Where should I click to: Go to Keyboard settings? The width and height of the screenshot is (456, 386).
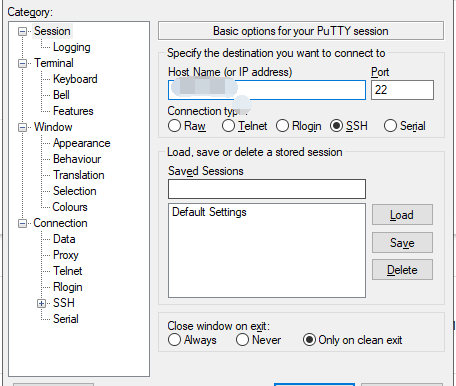tap(75, 79)
